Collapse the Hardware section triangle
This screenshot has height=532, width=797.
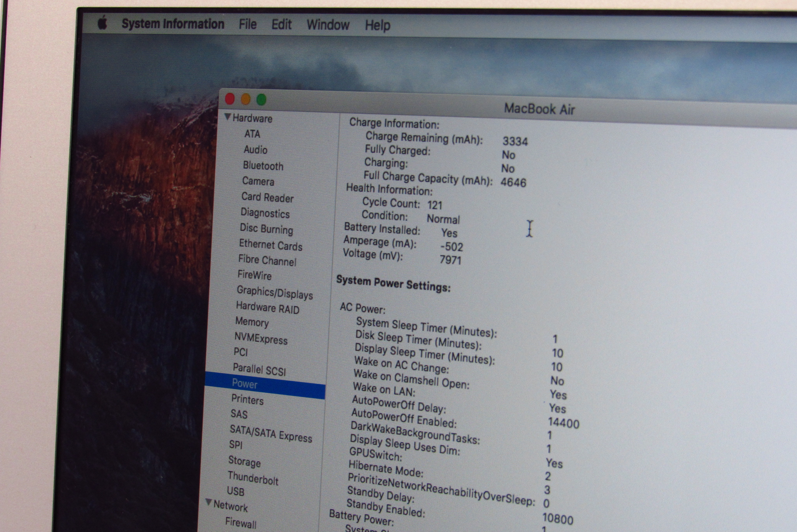tap(228, 117)
